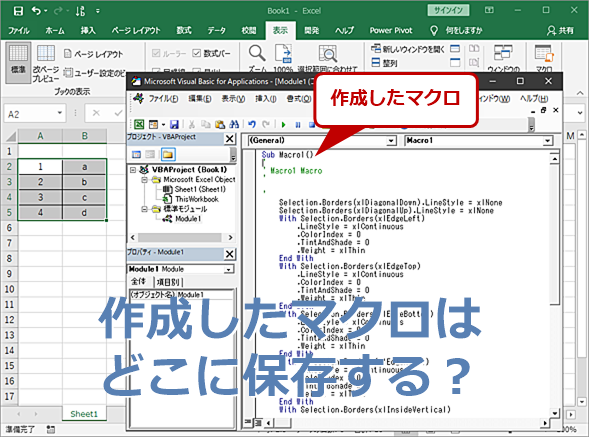
Task: Open the Power Pivot ribbon tab
Action: [391, 30]
